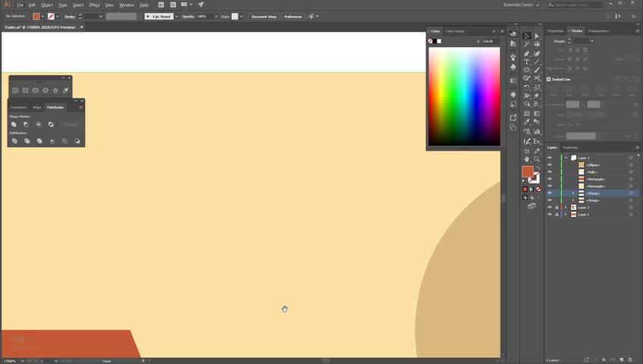Select the Hand tool in toolbar
Viewport: 643px width, 364px height.
pyautogui.click(x=527, y=159)
